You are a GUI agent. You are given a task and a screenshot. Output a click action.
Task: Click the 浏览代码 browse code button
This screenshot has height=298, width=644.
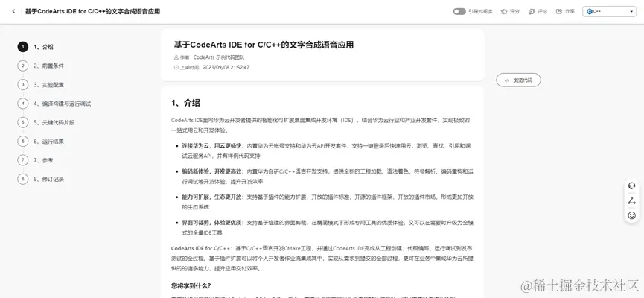coord(518,80)
